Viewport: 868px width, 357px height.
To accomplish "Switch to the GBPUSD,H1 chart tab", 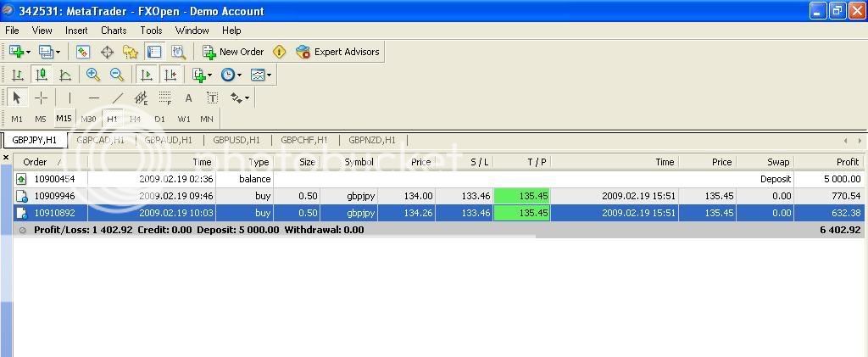I will (236, 140).
